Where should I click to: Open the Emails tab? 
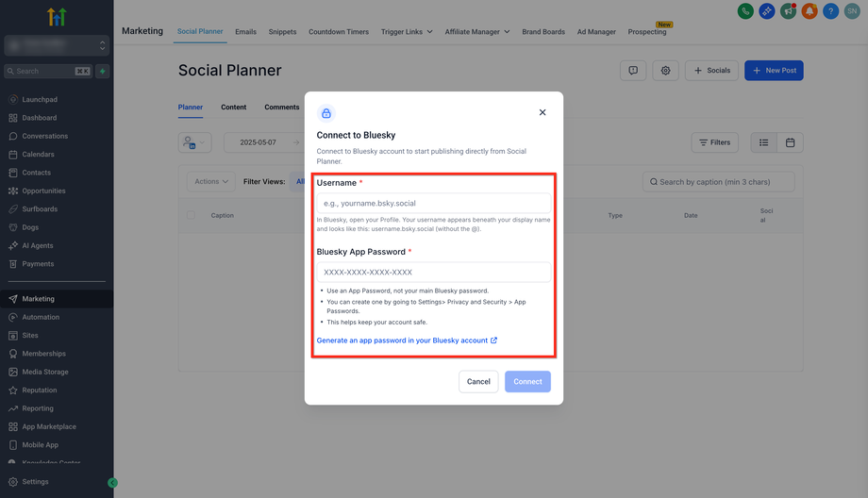coord(245,31)
